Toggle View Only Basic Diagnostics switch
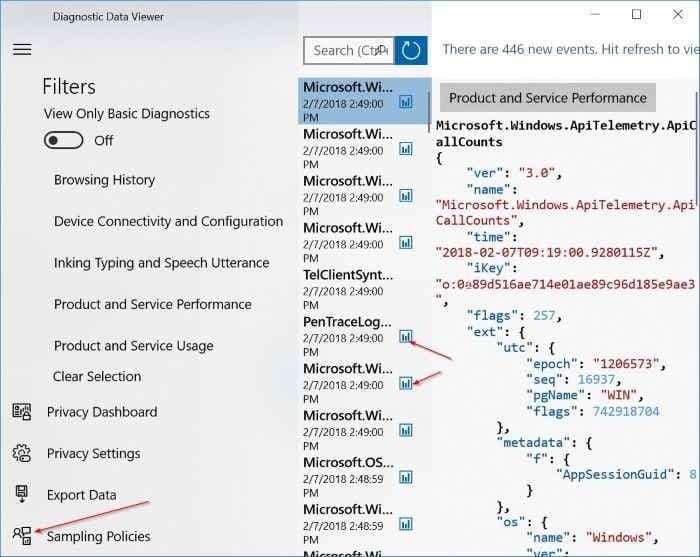Screen dimensions: 700x557 tap(63, 140)
